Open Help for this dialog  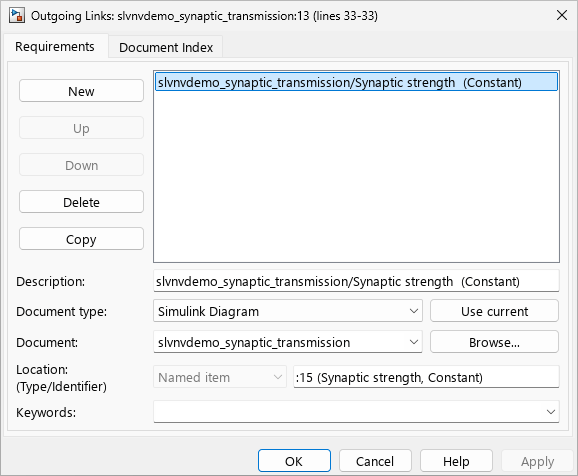pyautogui.click(x=456, y=461)
